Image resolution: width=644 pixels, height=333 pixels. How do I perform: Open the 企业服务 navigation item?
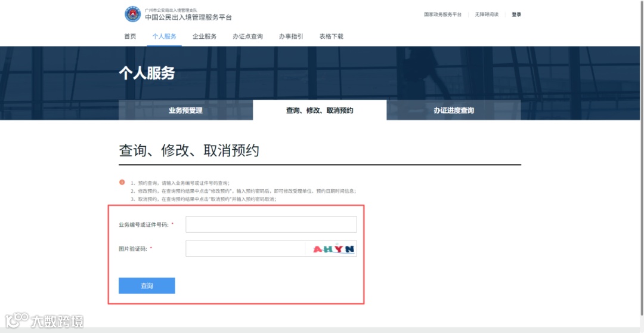click(x=205, y=36)
